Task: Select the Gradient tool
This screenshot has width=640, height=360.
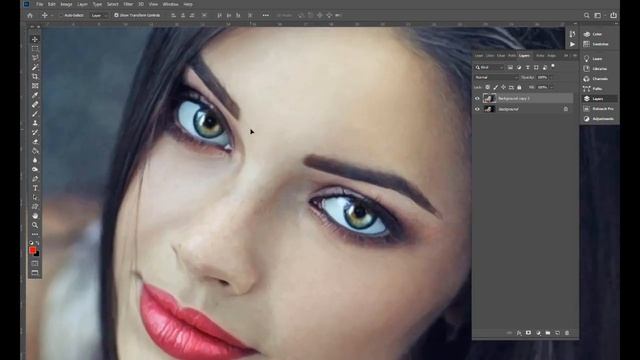Action: point(35,151)
